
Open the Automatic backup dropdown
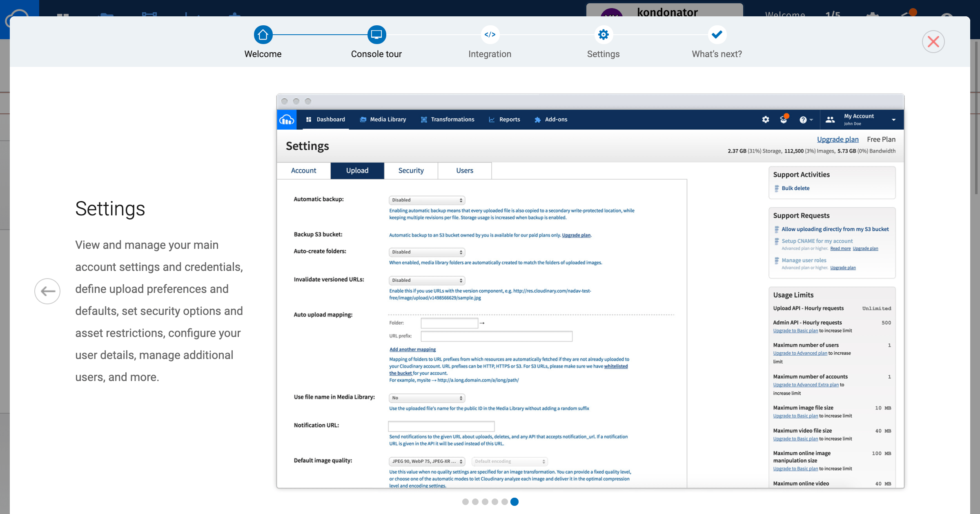427,200
